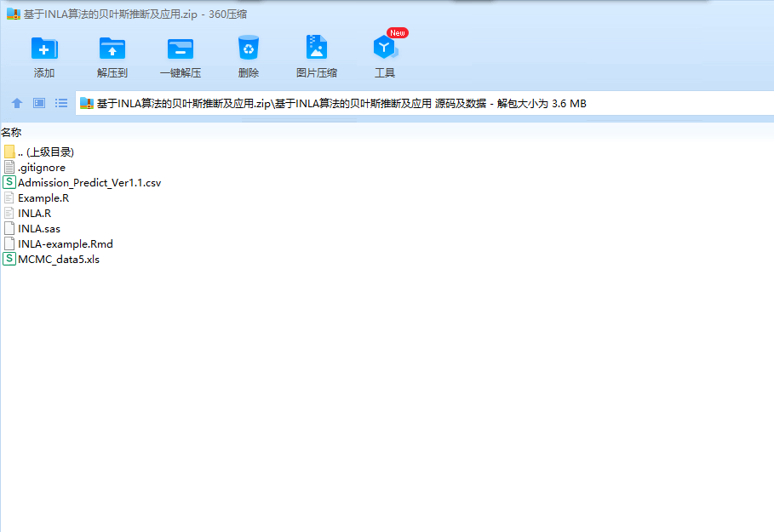Screen dimensions: 774x532
Task: Click the 工具 label text
Action: 385,73
